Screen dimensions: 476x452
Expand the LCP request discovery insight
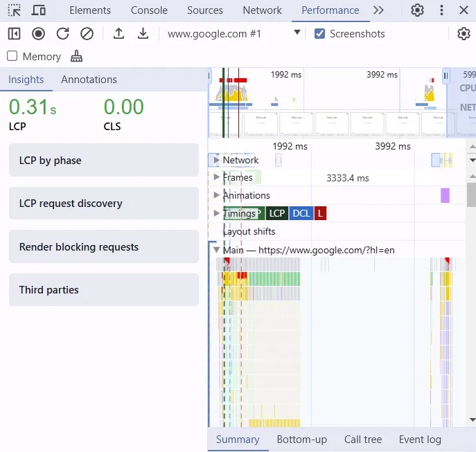tap(104, 204)
